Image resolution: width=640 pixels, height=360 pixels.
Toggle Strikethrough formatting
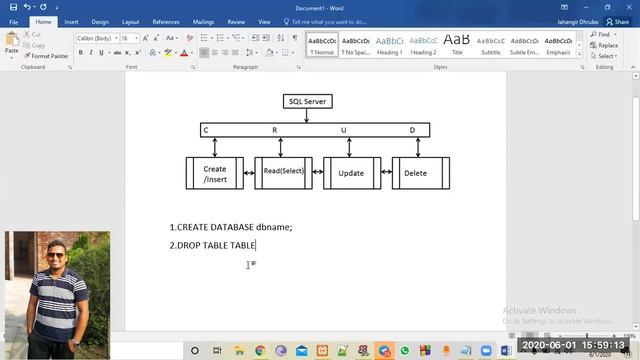pyautogui.click(x=117, y=53)
